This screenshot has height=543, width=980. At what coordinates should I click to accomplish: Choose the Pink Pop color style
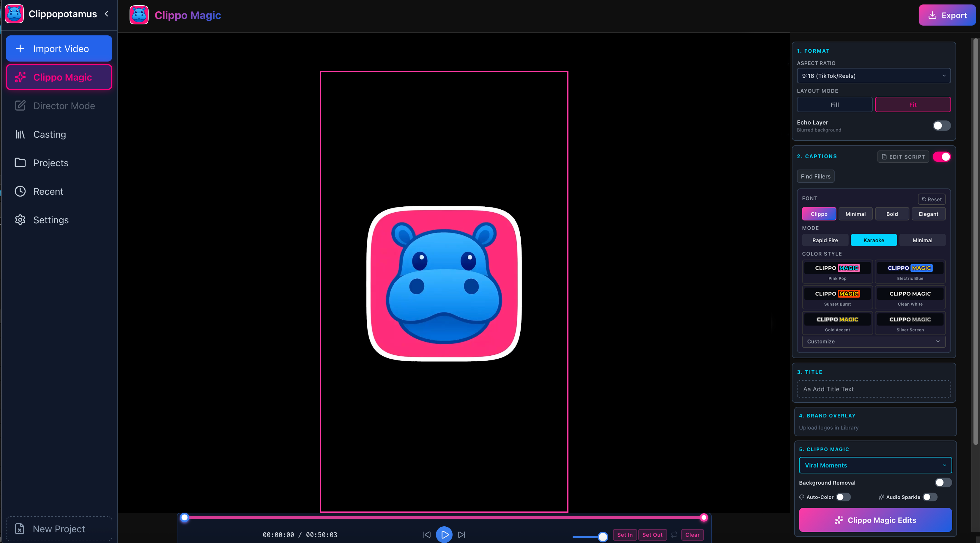[x=837, y=271]
